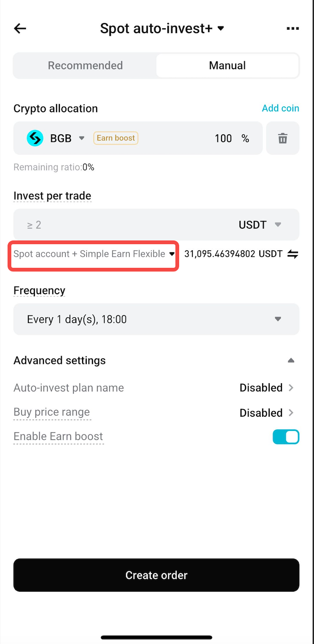Expand the Spot account + Simple Earn Flexible selector

pyautogui.click(x=92, y=254)
